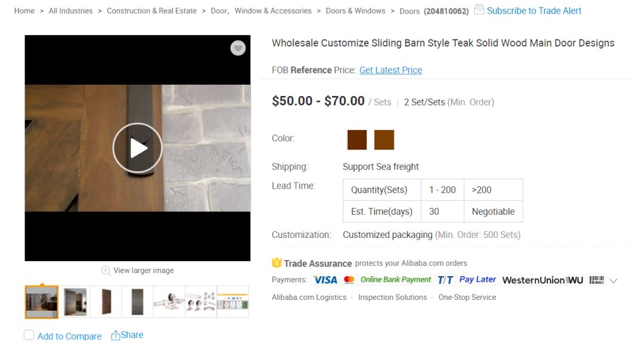This screenshot has height=353, width=644.
Task: Click the Mastercard payment icon
Action: 349,280
